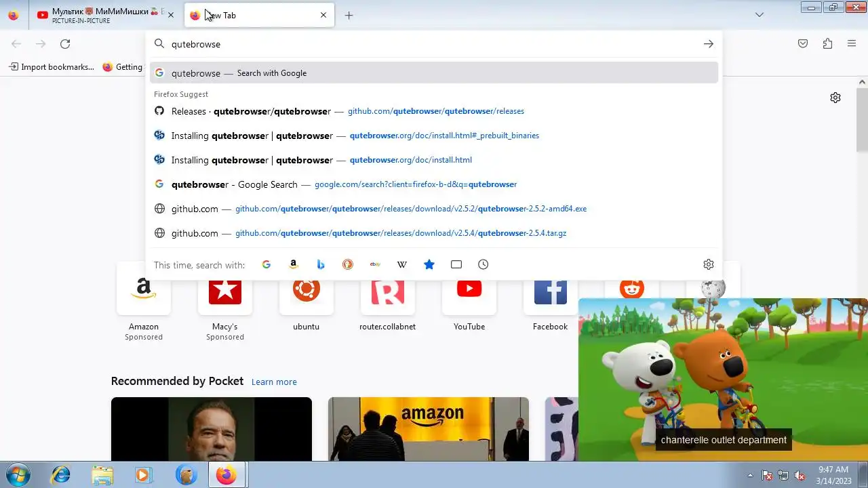The image size is (868, 488).
Task: Open the Save to Pocket button
Action: (x=803, y=44)
